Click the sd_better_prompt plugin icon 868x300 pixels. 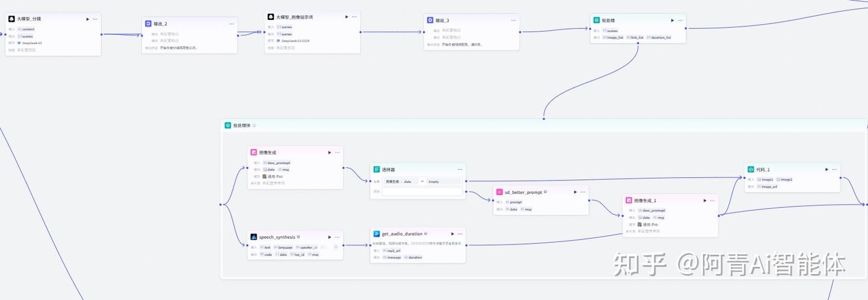[500, 192]
